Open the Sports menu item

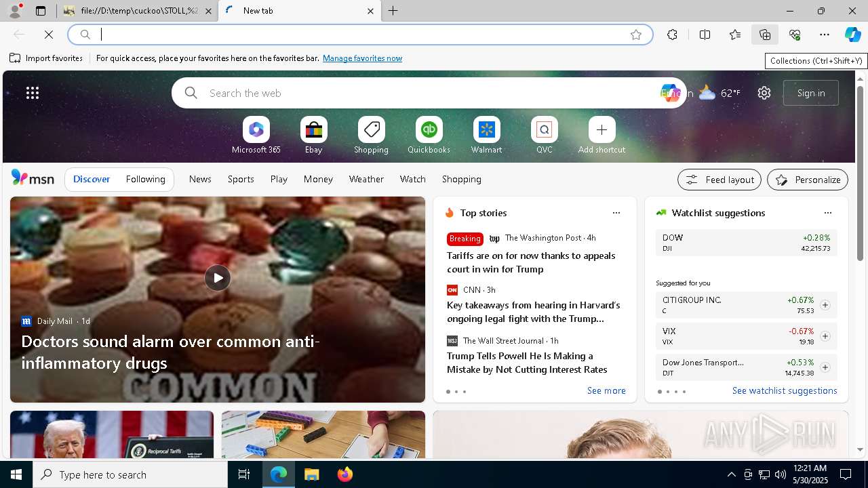coord(241,179)
